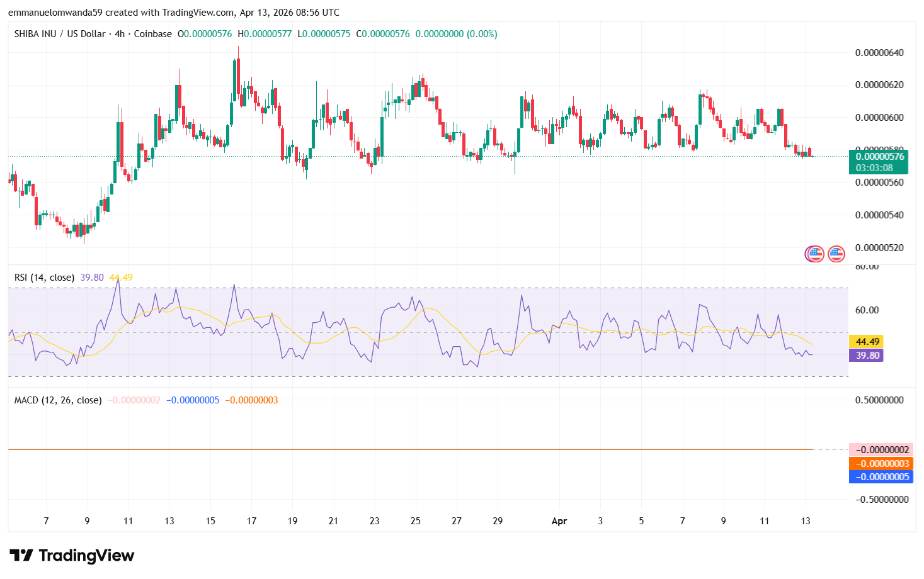Click date 13 at the right of time axis

[x=806, y=521]
